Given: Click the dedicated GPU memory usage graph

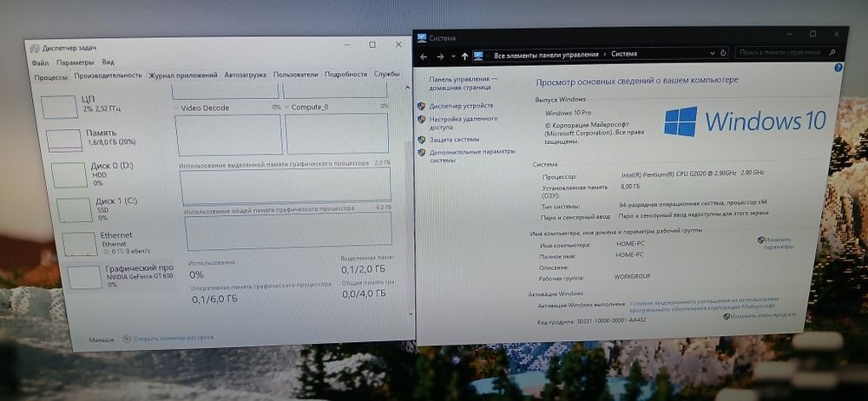Looking at the screenshot, I should click(286, 186).
